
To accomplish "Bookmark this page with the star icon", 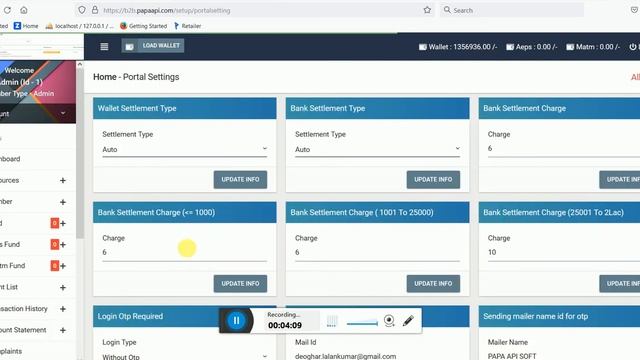I will pyautogui.click(x=427, y=10).
